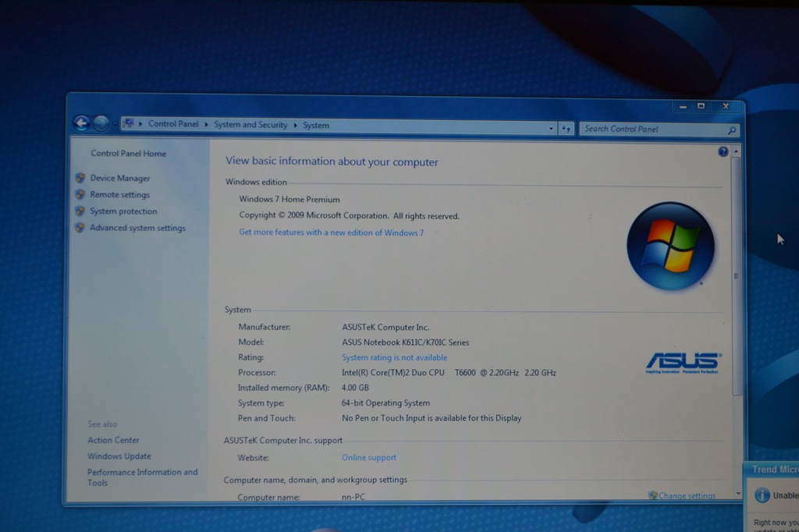This screenshot has height=532, width=799.
Task: Open Advanced system settings link
Action: pyautogui.click(x=137, y=228)
